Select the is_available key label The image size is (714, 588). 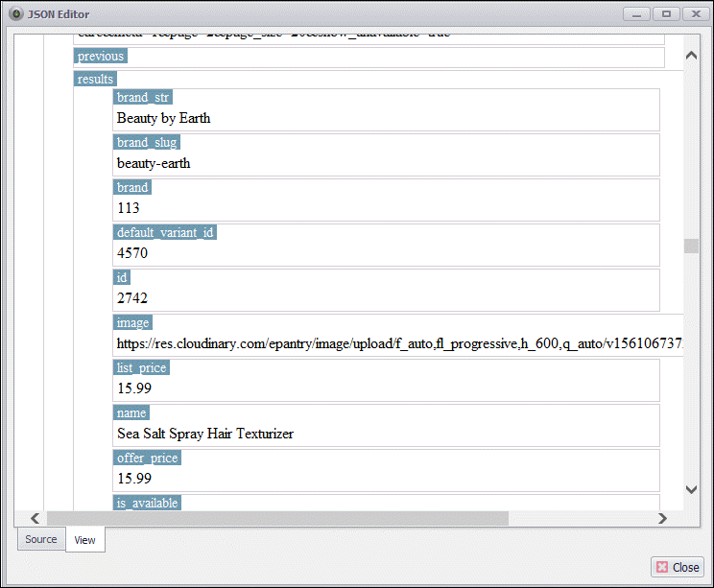147,503
